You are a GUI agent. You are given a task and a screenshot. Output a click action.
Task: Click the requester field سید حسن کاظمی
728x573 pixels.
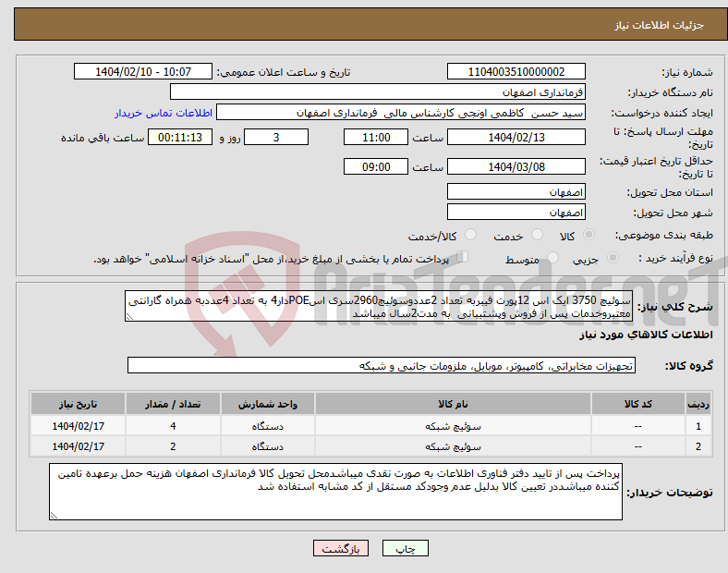pos(401,113)
